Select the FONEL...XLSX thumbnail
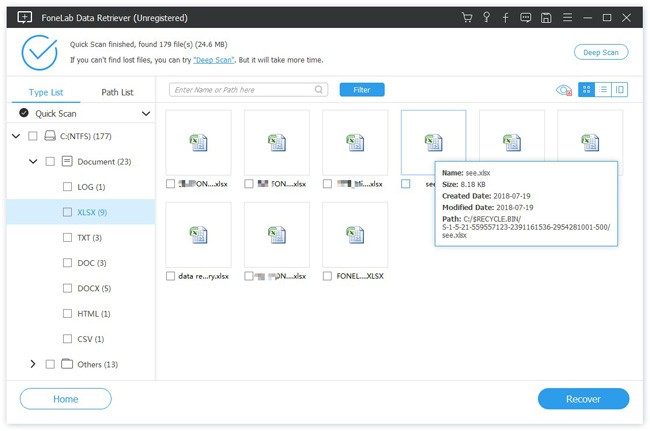Image resolution: width=650 pixels, height=431 pixels. coord(355,235)
